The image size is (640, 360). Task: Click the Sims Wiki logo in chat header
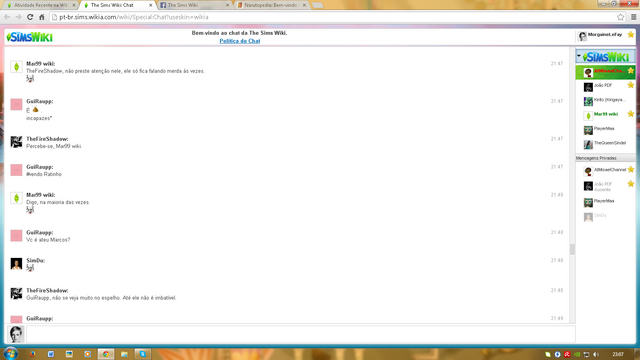pyautogui.click(x=29, y=37)
